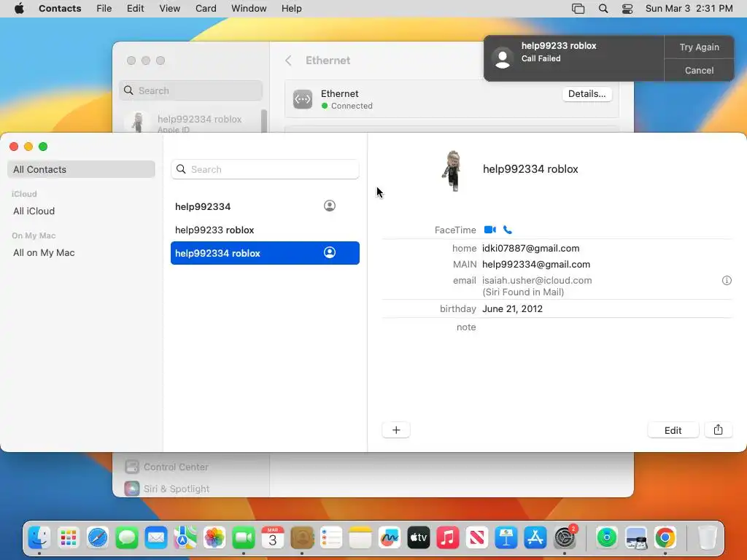747x560 pixels.
Task: Open Apple TV from the Dock
Action: point(418,537)
